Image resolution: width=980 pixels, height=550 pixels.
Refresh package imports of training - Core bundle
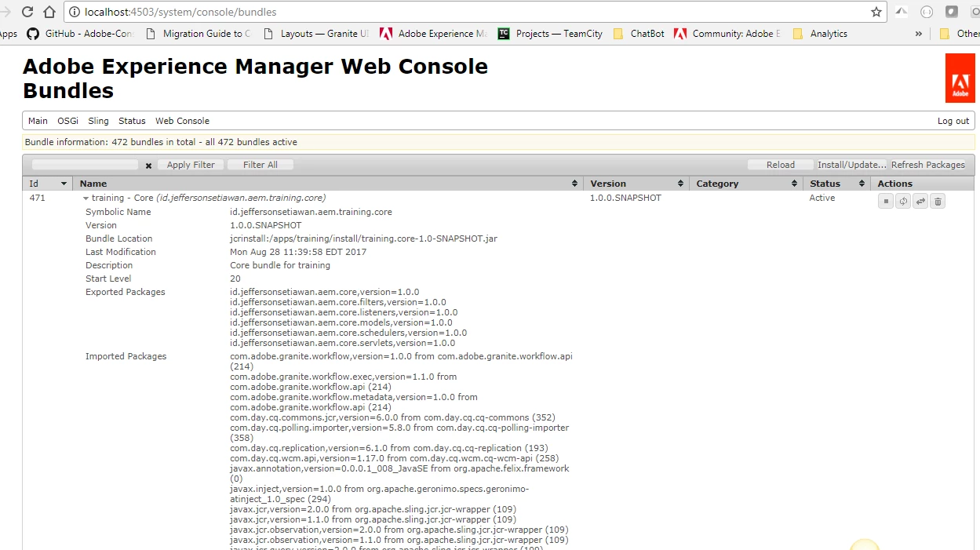[903, 201]
